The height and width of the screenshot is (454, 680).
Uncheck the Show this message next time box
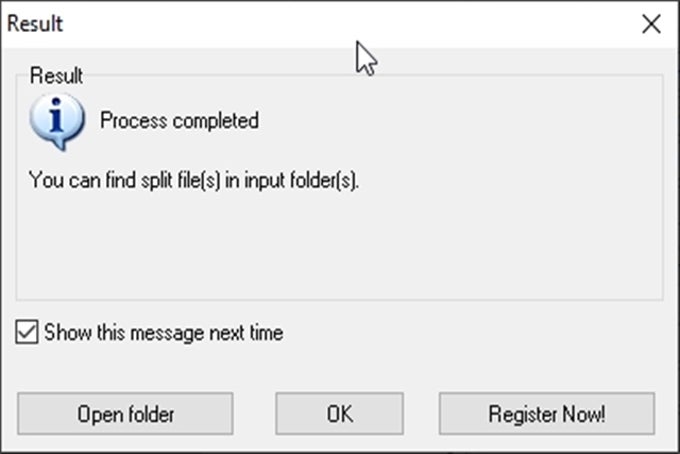point(27,333)
